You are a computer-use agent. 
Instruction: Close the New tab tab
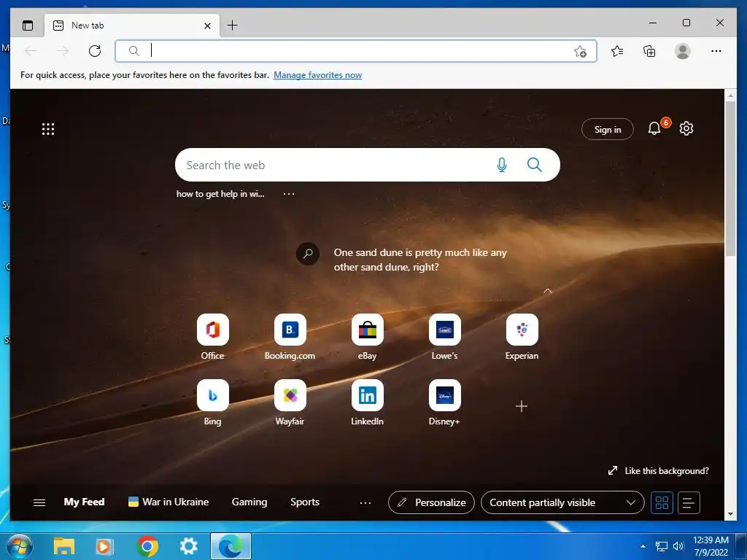pos(207,26)
